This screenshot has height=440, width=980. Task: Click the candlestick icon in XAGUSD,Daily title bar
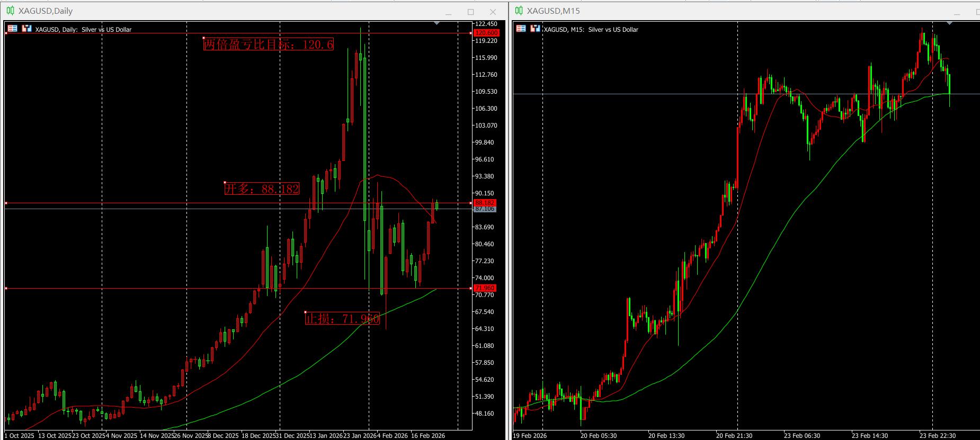tap(11, 11)
